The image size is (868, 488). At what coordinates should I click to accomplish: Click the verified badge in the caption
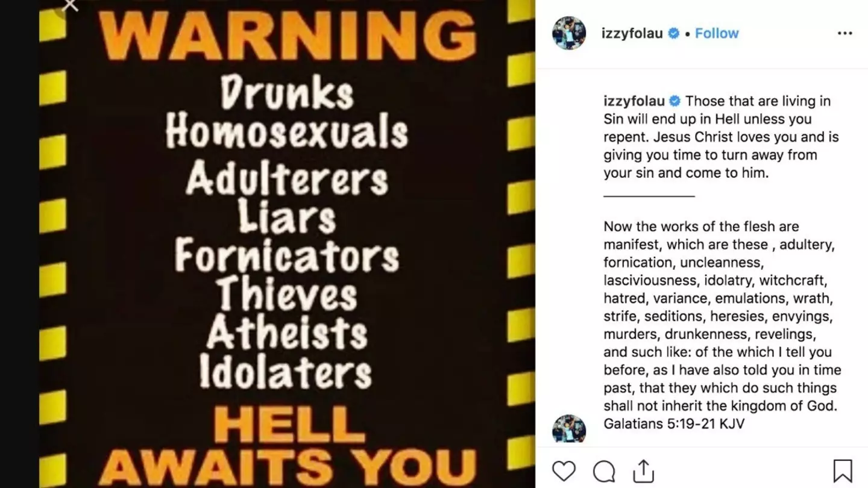(675, 101)
